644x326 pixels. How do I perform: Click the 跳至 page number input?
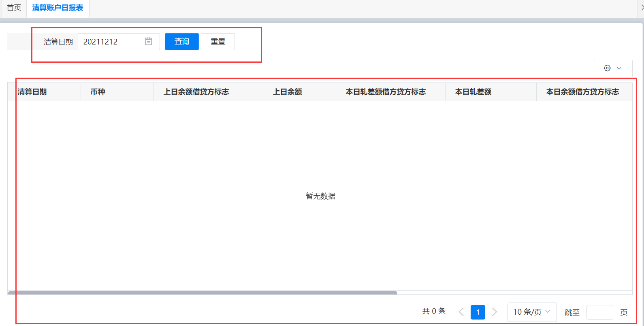click(x=599, y=312)
